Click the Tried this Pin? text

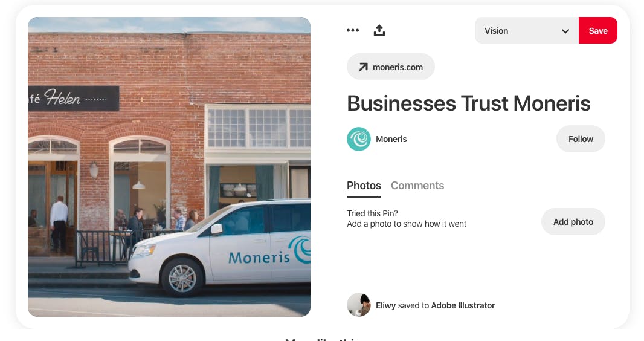[x=372, y=213]
